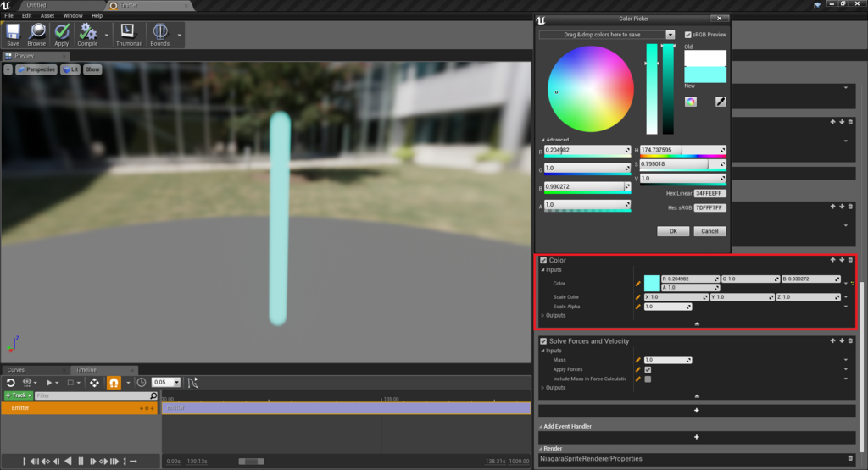Toggle the Lit view mode button

point(70,69)
